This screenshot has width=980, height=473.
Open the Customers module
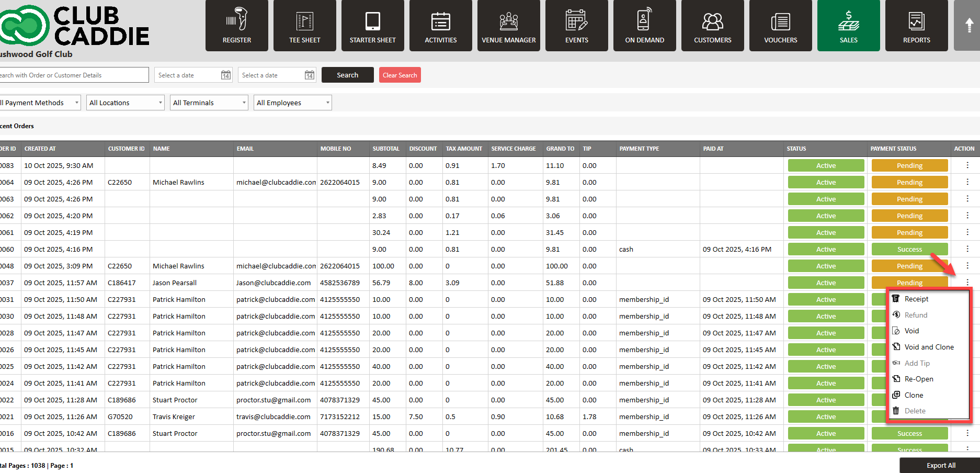tap(712, 26)
